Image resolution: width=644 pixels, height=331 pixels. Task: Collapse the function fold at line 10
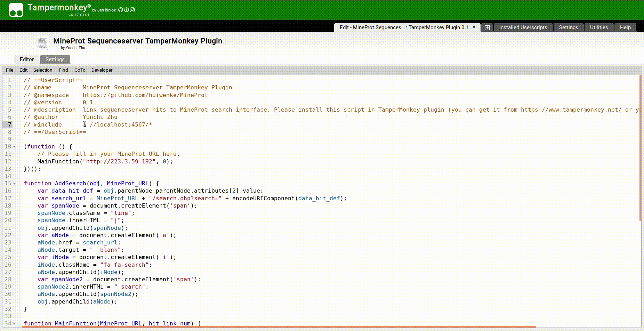(14, 147)
